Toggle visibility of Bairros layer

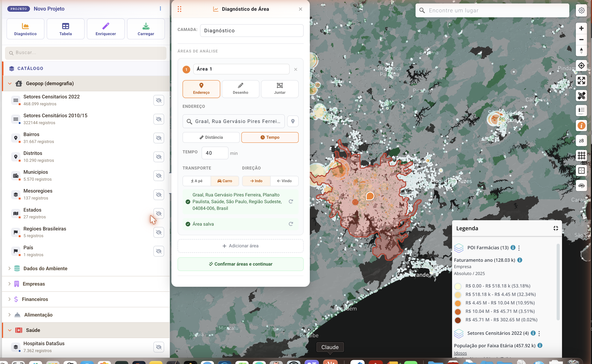pos(159,138)
